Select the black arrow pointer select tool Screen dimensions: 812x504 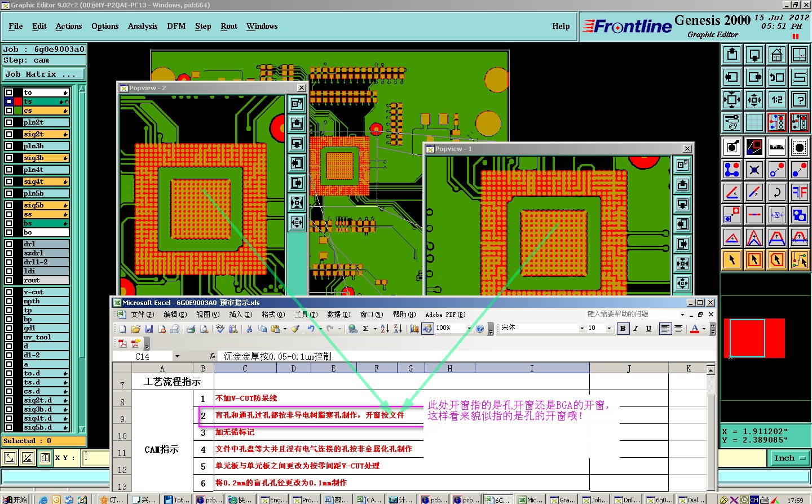(x=732, y=260)
